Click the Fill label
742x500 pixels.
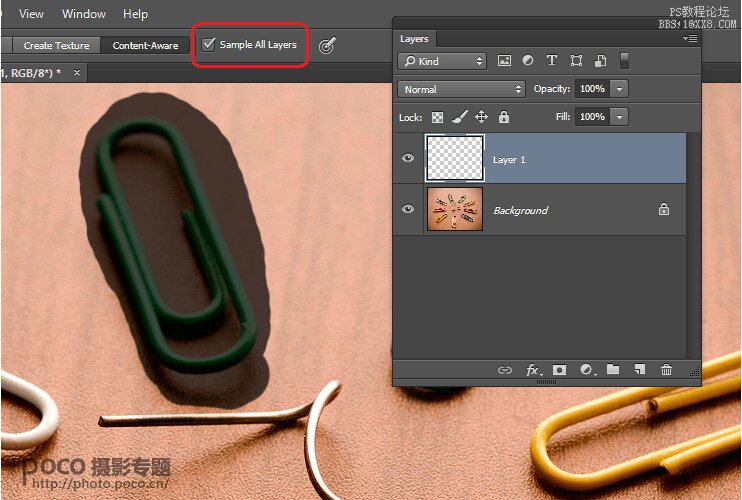tap(563, 117)
